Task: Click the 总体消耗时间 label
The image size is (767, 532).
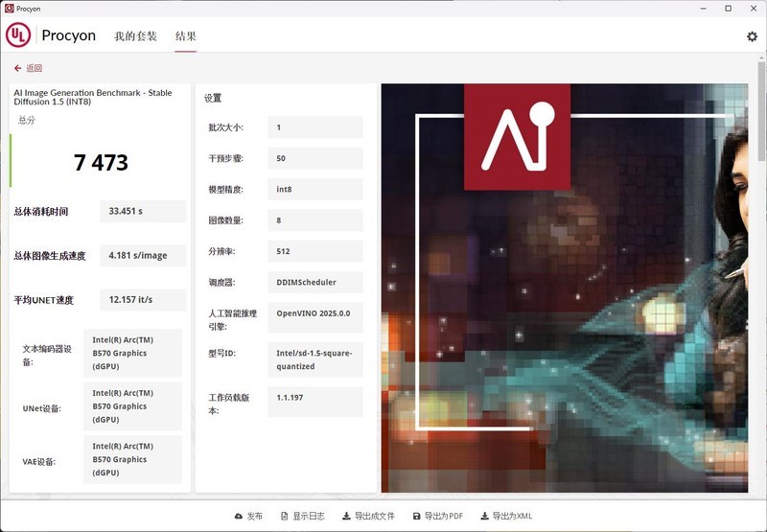Action: (41, 211)
